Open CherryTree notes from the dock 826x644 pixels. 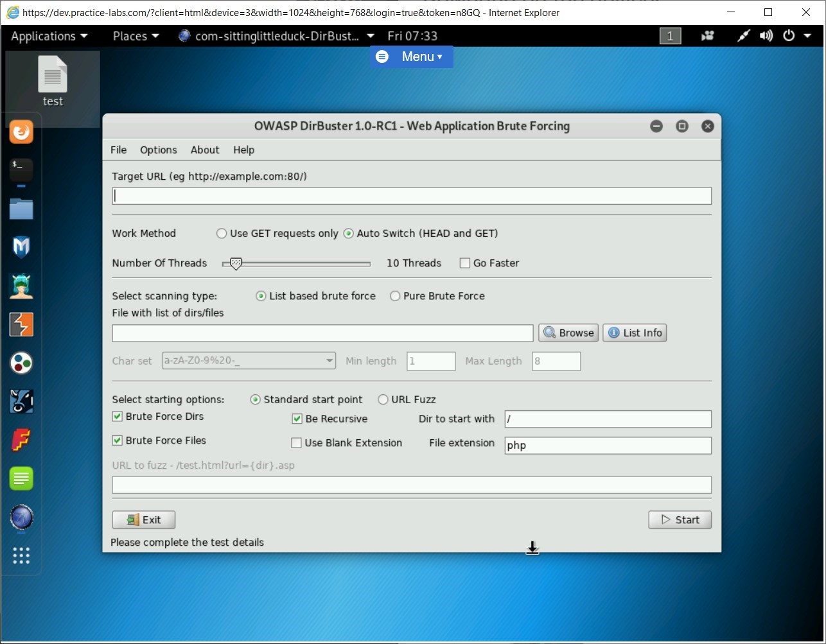[x=21, y=478]
